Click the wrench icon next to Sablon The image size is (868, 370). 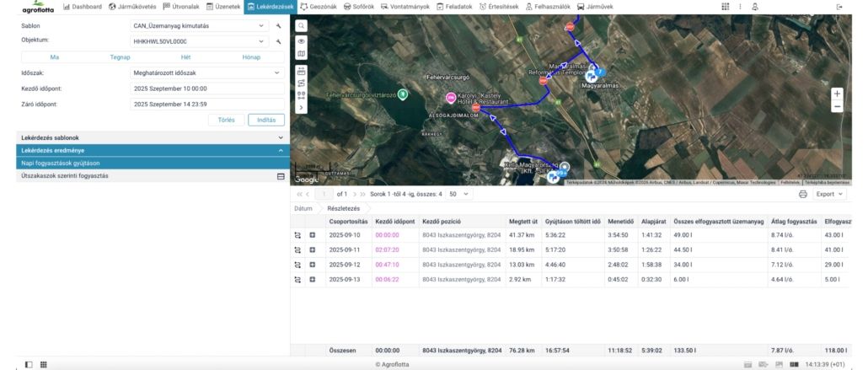coord(278,26)
